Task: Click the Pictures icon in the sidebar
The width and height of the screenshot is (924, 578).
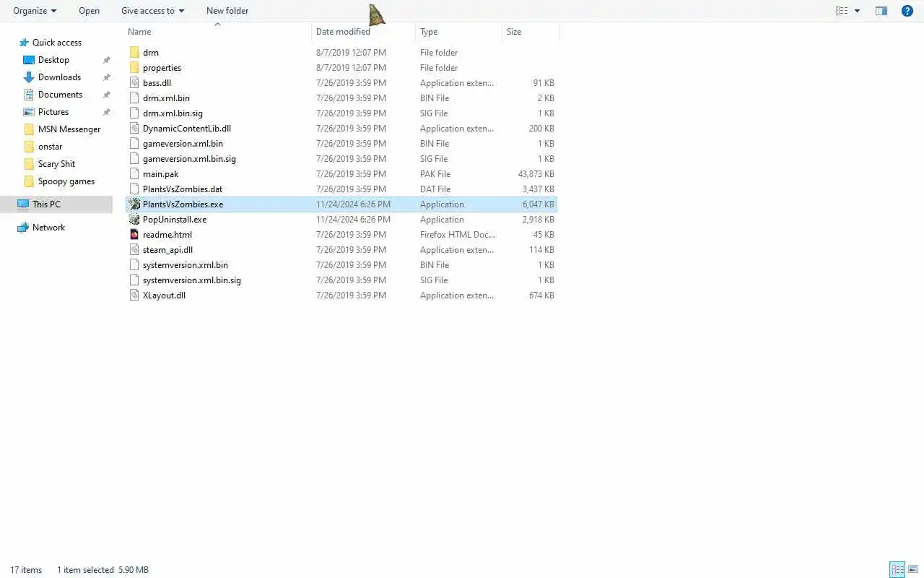Action: click(x=29, y=112)
